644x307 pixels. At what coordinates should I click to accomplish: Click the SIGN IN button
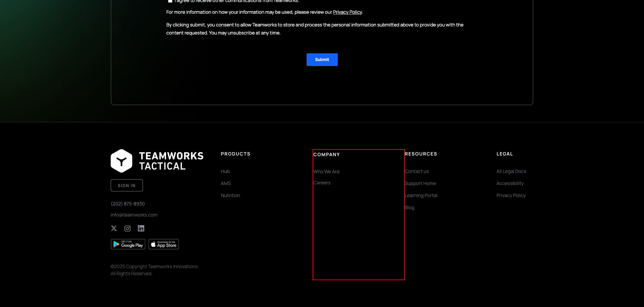[126, 185]
